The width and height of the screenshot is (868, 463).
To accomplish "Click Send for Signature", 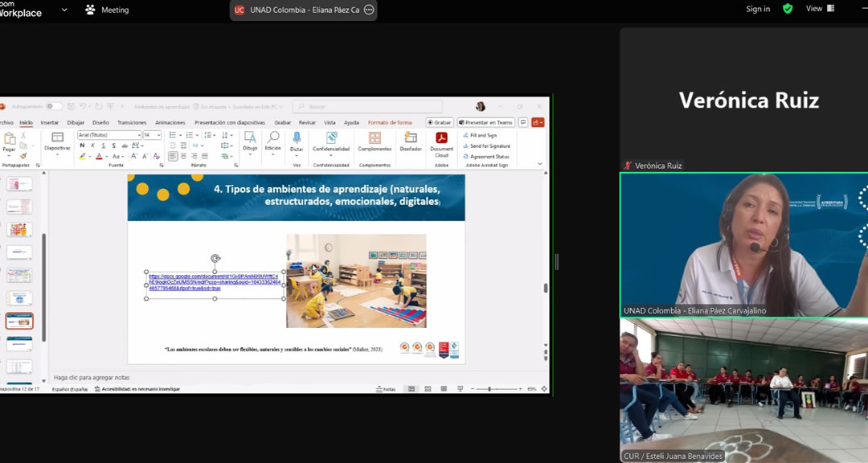I will [486, 145].
